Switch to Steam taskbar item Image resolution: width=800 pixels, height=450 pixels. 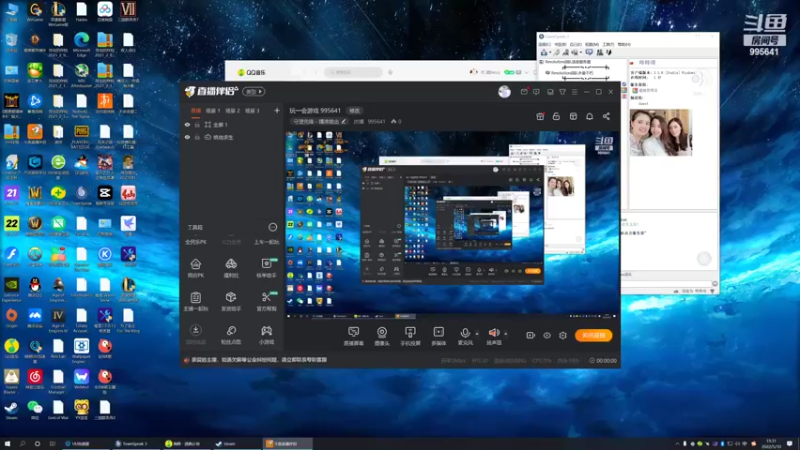[x=236, y=444]
